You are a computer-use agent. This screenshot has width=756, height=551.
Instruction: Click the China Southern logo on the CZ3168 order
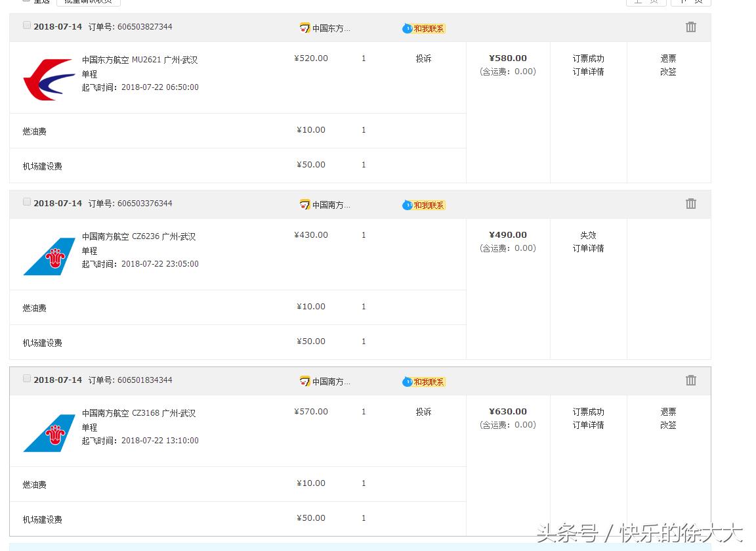[49, 431]
